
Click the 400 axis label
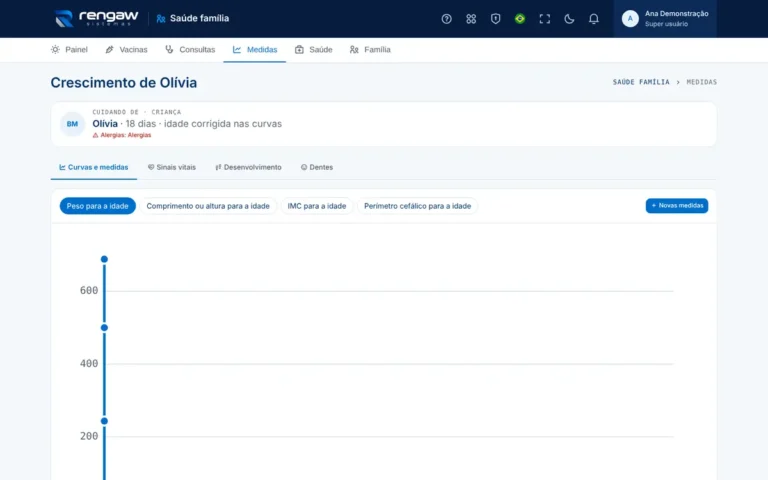[x=89, y=363]
